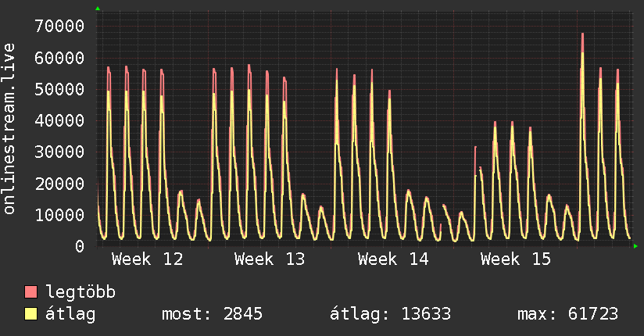
Task: Click the pink legtöbb legend swatch
Action: pos(30,291)
